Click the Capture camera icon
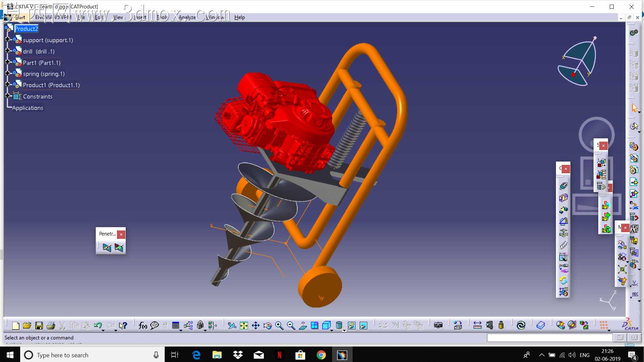 click(x=438, y=325)
